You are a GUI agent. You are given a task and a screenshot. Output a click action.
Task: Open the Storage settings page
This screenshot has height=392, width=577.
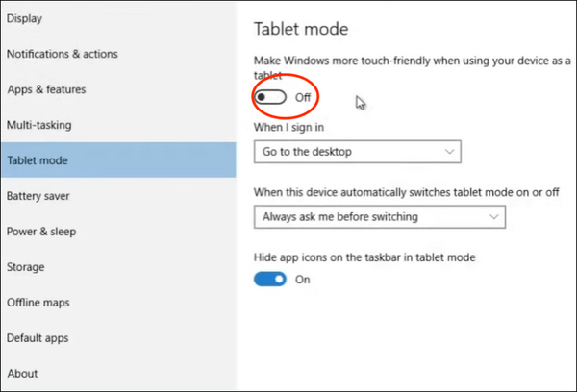click(x=26, y=267)
